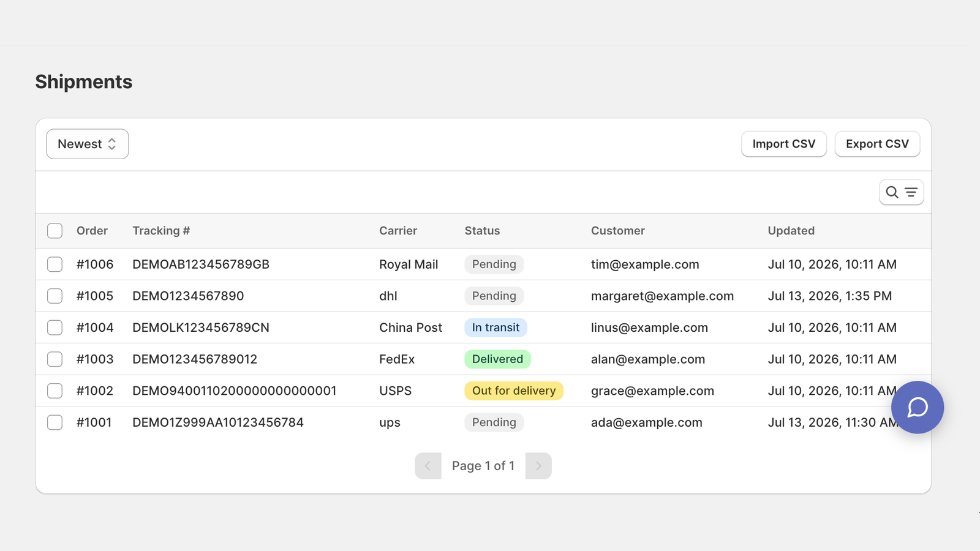980x551 pixels.
Task: Open the Newest sort dropdown
Action: tap(88, 144)
